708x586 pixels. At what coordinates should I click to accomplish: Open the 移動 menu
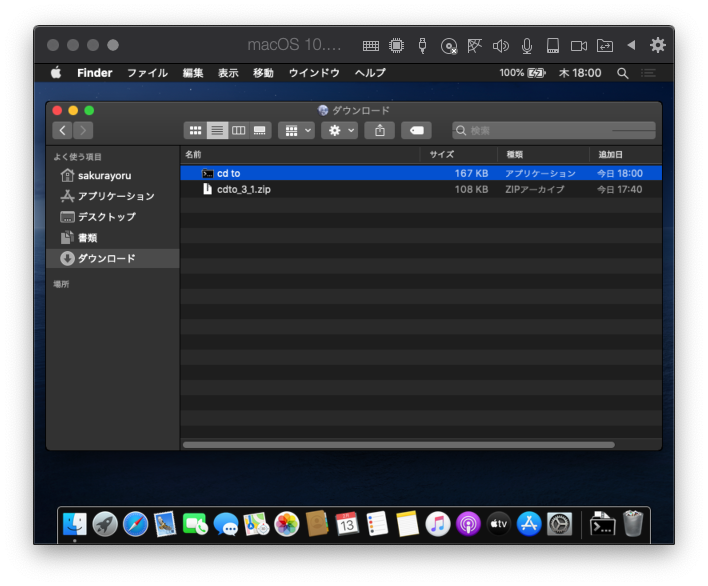click(263, 73)
